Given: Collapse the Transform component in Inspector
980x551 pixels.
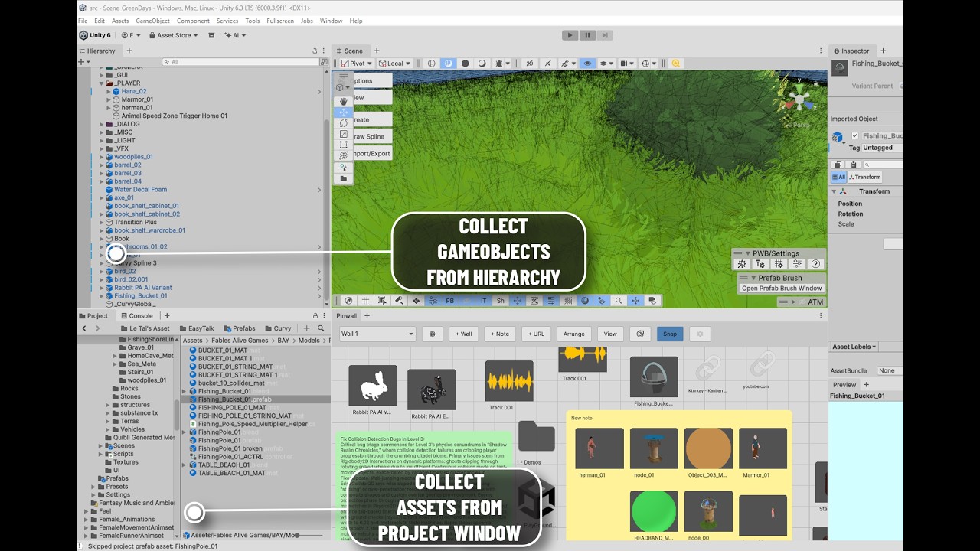Looking at the screenshot, I should tap(834, 191).
